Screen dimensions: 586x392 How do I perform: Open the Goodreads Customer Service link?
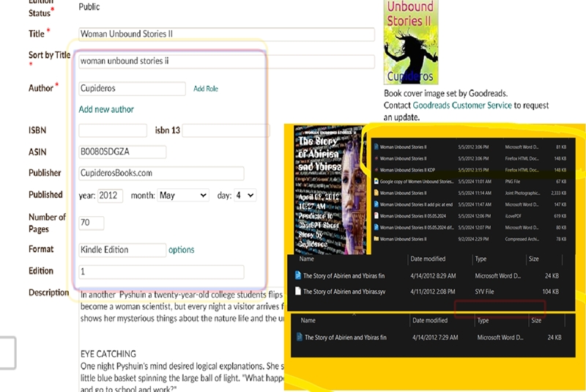[x=461, y=106]
